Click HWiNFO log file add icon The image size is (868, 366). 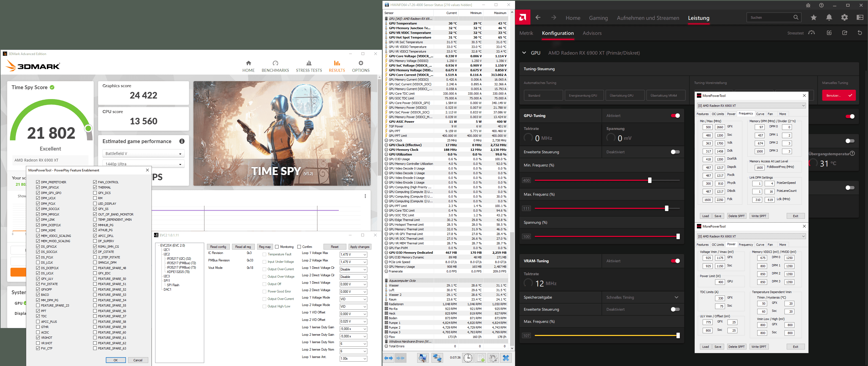point(481,358)
